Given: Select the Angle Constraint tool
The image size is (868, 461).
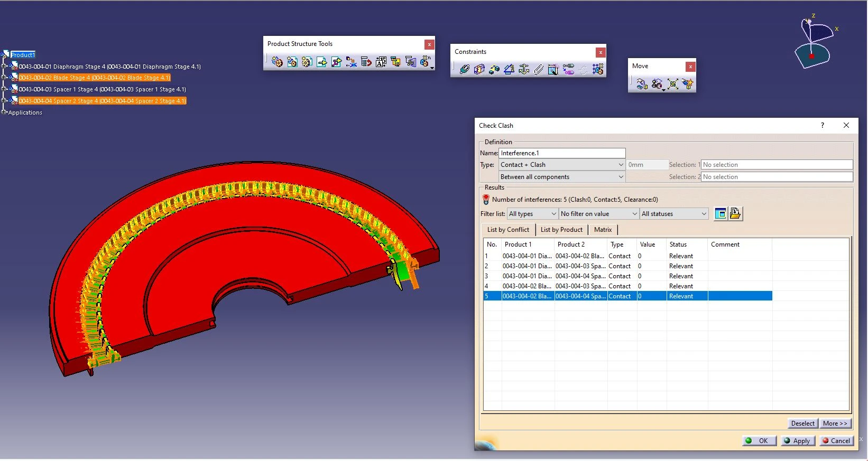Looking at the screenshot, I should (509, 69).
